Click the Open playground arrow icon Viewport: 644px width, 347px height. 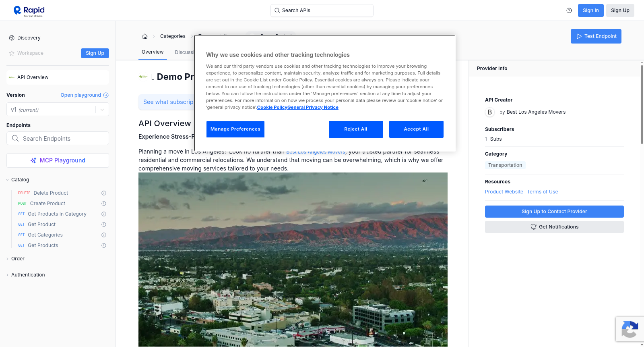106,95
